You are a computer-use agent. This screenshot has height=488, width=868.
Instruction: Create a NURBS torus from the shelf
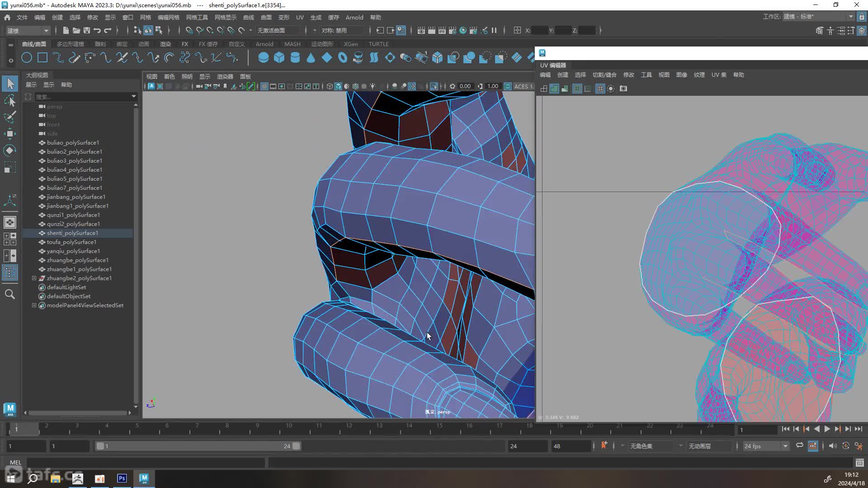[x=342, y=58]
